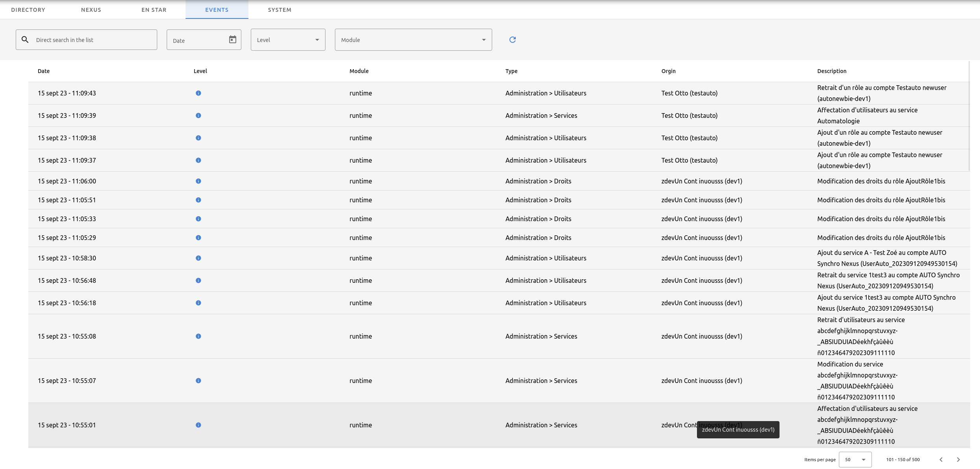Open the calendar picker in Date field
The height and width of the screenshot is (469, 980).
[x=233, y=40]
